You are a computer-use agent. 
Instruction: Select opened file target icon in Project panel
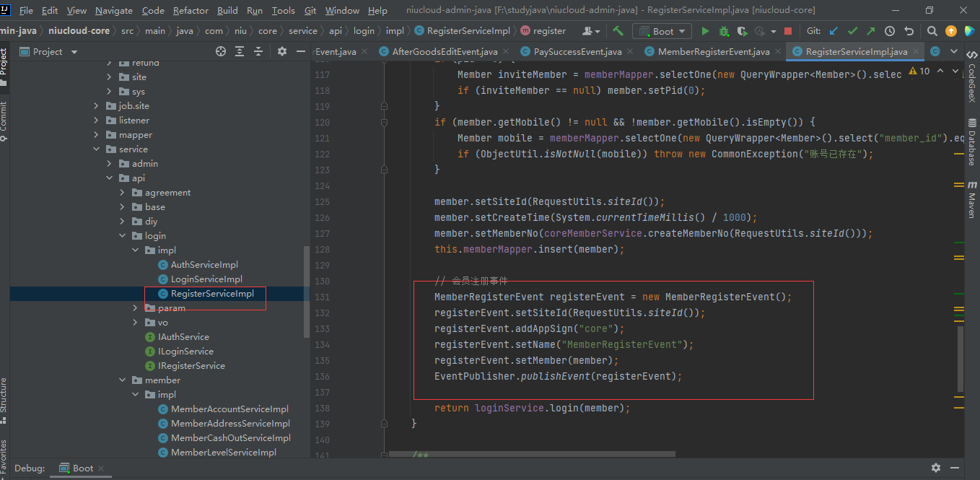(x=221, y=51)
